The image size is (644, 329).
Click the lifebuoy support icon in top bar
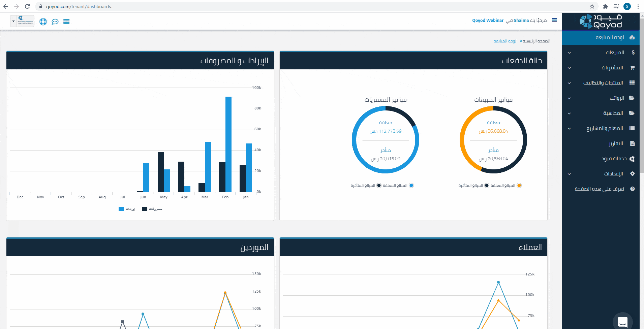(x=43, y=22)
